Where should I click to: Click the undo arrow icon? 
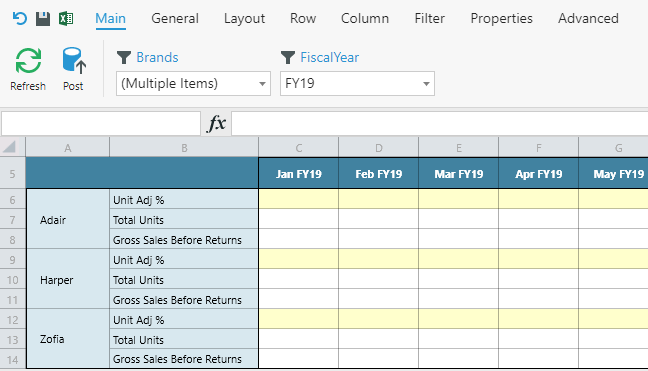19,19
